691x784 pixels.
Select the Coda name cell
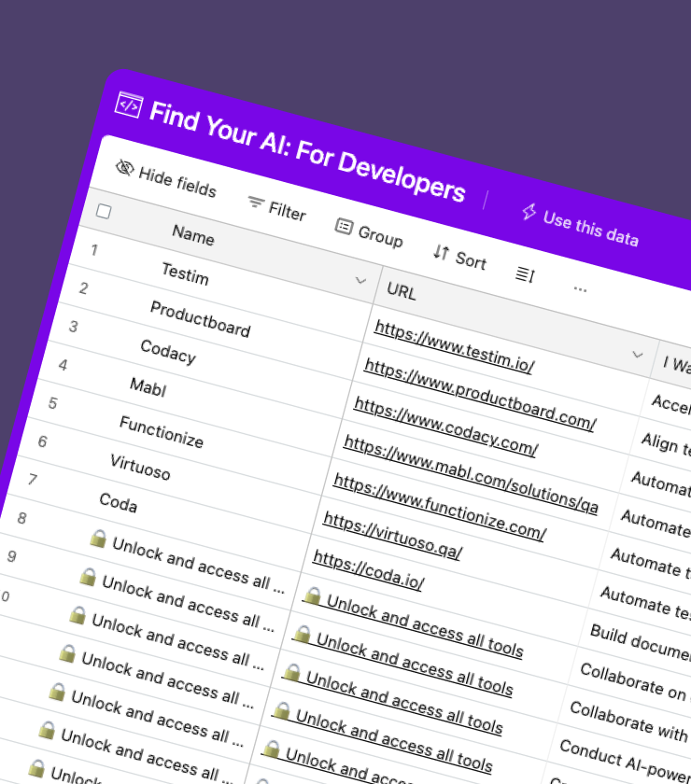(x=118, y=502)
